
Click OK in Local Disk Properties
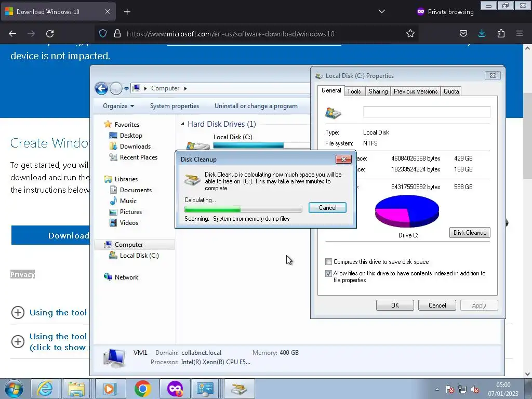point(395,305)
